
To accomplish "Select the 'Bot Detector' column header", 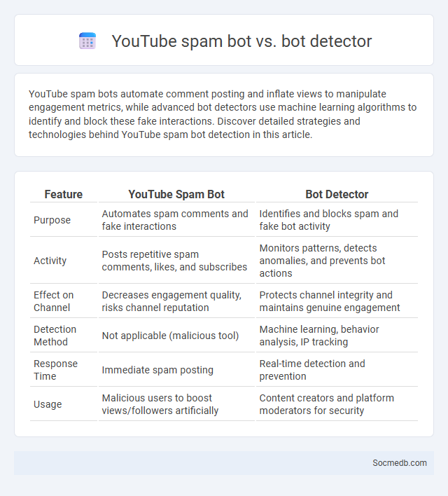I will (337, 194).
